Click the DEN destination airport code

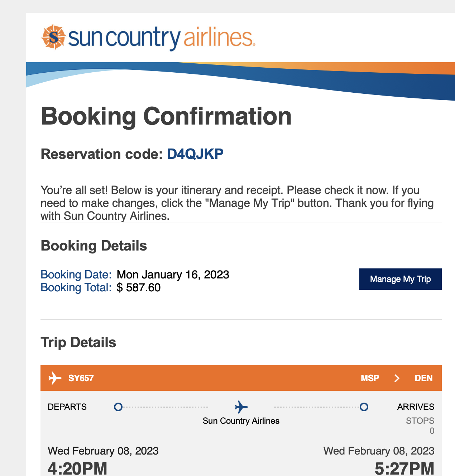[x=423, y=378]
